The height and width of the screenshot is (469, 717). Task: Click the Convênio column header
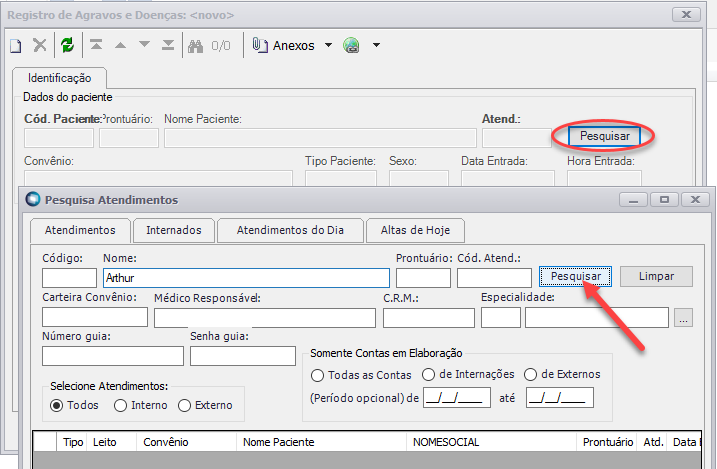[x=187, y=442]
